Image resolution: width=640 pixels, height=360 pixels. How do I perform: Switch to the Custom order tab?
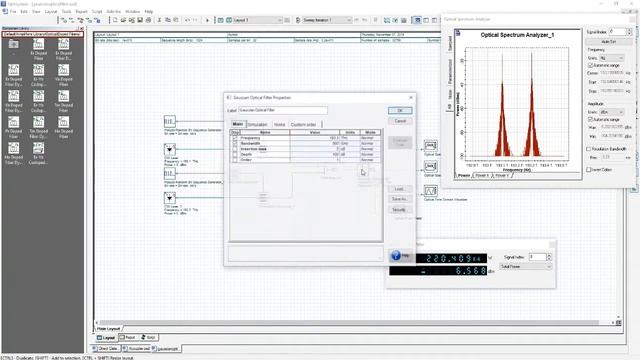coord(303,124)
